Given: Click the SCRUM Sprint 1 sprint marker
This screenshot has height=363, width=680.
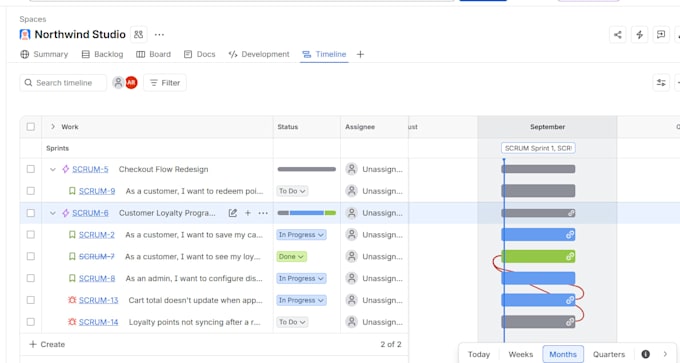Looking at the screenshot, I should pos(538,148).
